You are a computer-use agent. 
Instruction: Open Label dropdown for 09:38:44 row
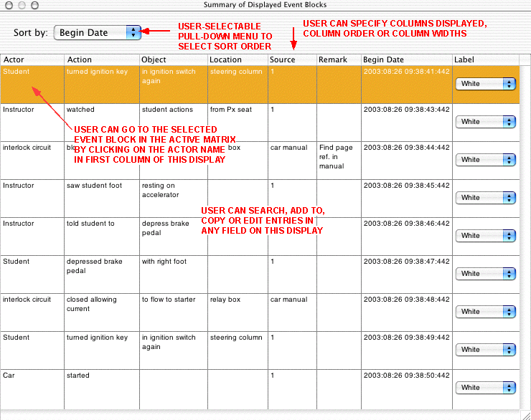tap(486, 160)
